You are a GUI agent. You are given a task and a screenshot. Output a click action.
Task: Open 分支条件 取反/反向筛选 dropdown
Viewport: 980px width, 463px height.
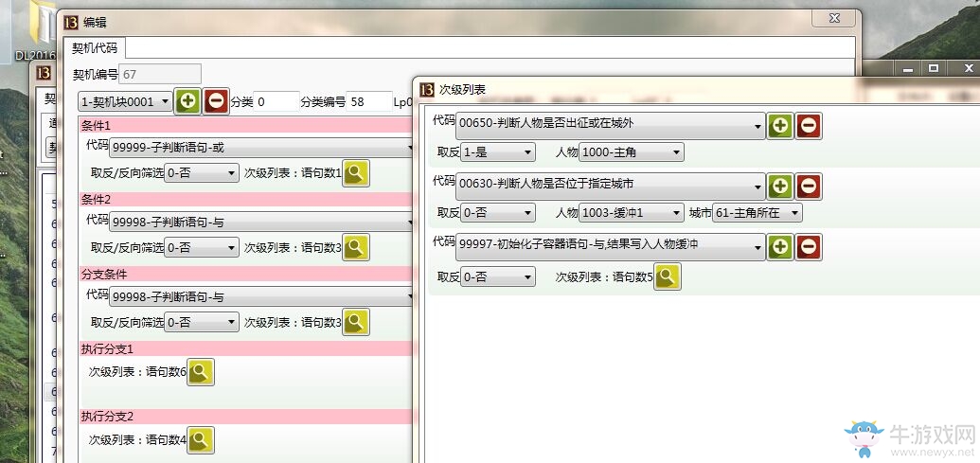pyautogui.click(x=202, y=323)
